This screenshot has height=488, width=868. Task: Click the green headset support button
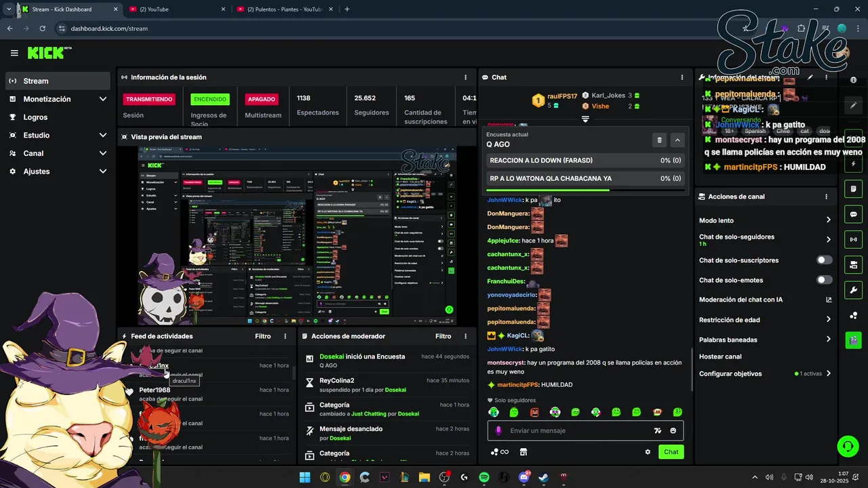coord(848,446)
